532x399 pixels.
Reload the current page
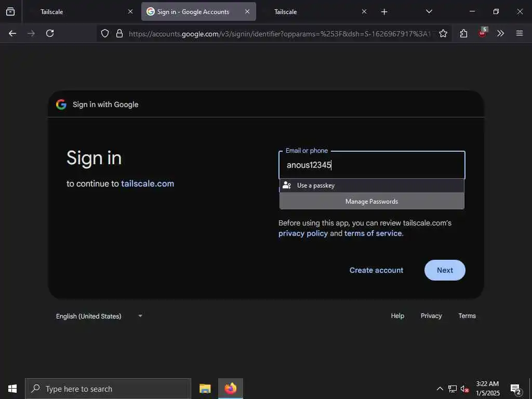pos(50,33)
